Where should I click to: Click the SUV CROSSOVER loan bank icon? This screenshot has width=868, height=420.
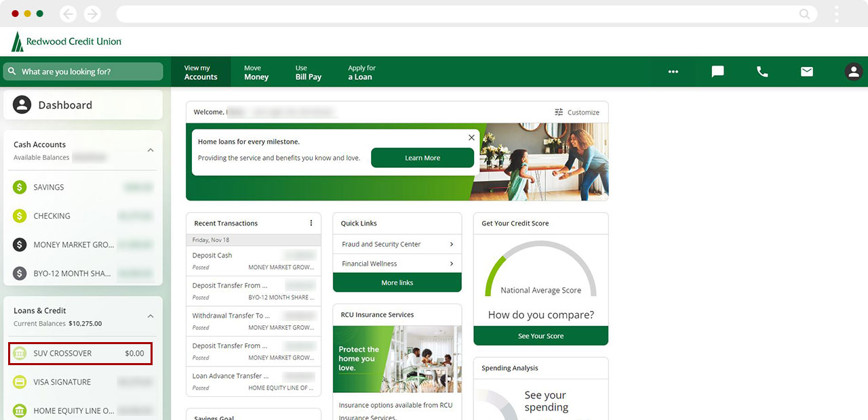[x=20, y=354]
